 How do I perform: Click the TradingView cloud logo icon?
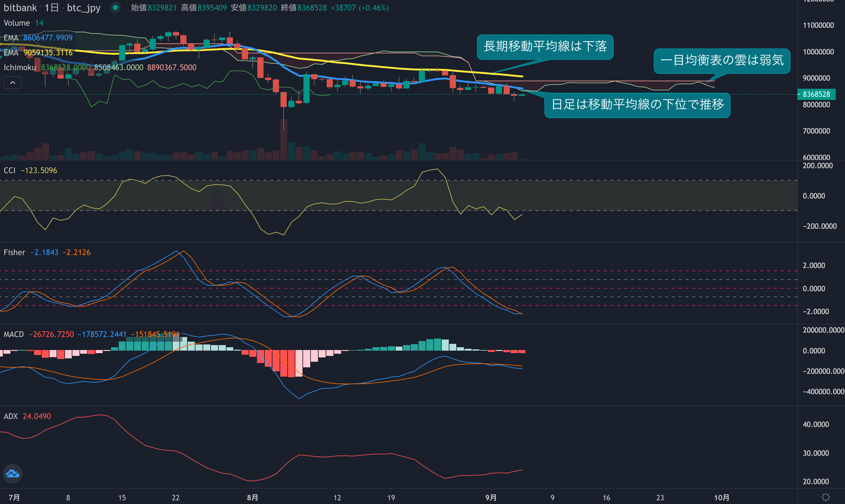[x=13, y=473]
